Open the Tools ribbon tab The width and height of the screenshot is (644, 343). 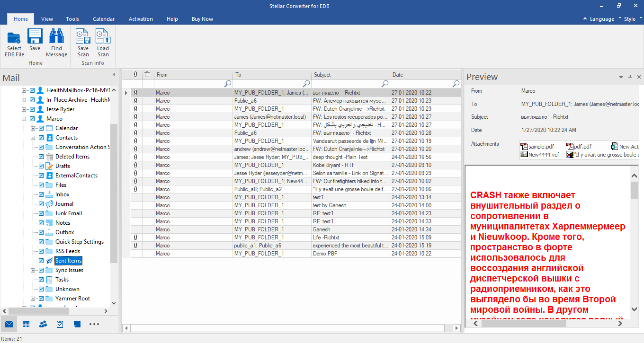[x=72, y=19]
